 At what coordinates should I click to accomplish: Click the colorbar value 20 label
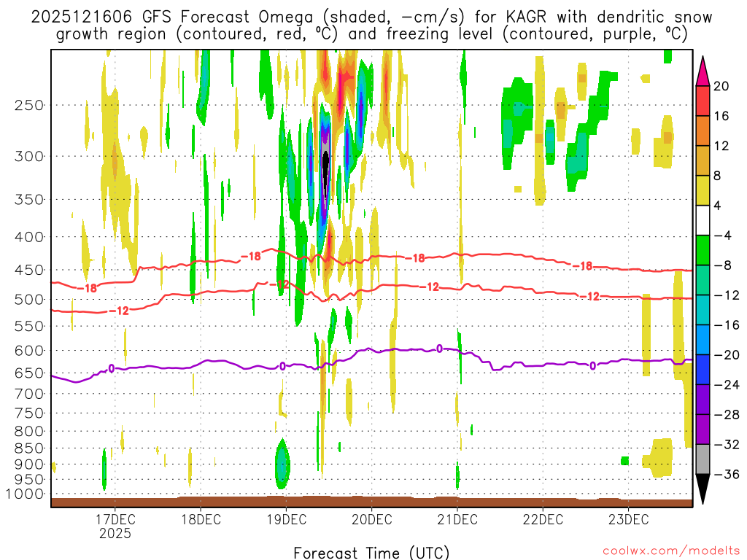[x=721, y=86]
